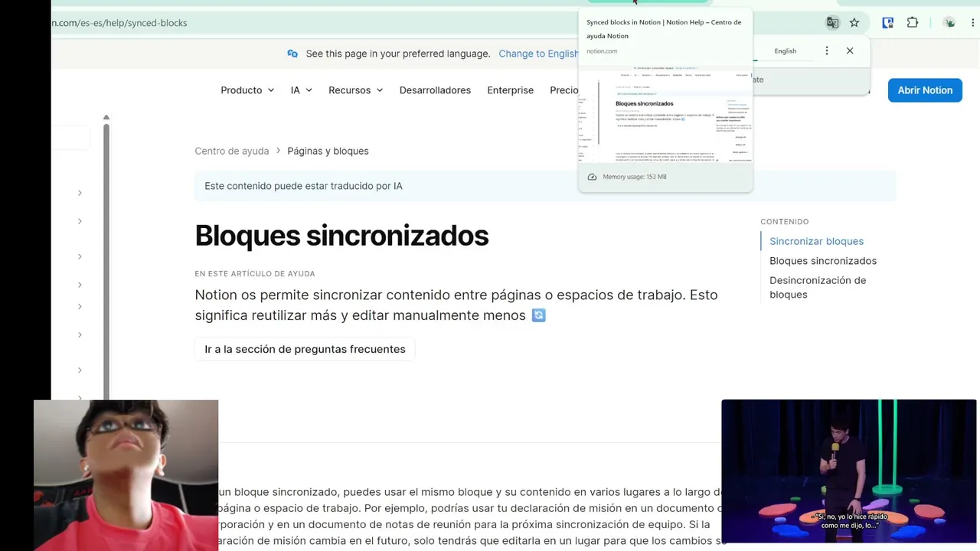Click the translate page icon in address bar
This screenshot has width=980, height=551.
pos(832,23)
